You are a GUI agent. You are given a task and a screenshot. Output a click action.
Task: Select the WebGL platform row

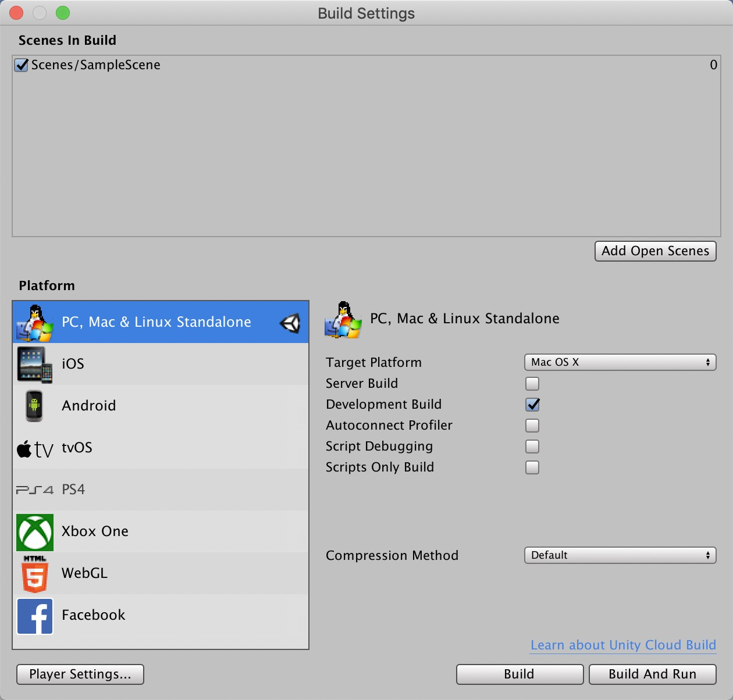tap(161, 573)
